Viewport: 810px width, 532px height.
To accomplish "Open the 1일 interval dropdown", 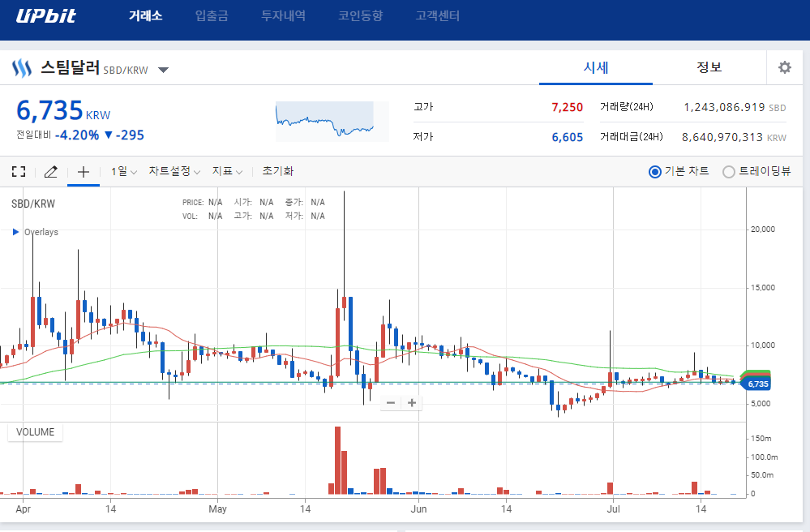I will [x=123, y=171].
